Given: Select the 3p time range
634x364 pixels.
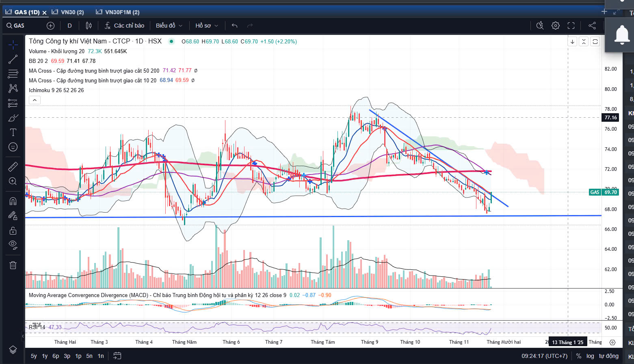Looking at the screenshot, I should pos(67,356).
